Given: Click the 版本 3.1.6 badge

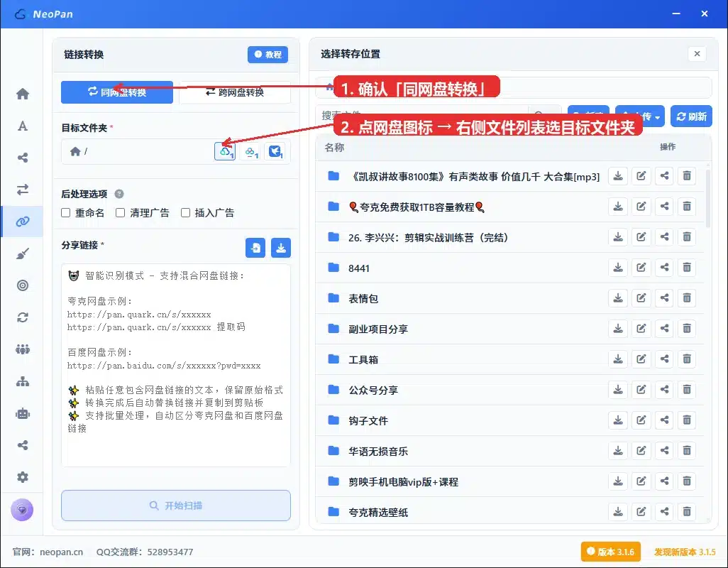Looking at the screenshot, I should point(610,552).
